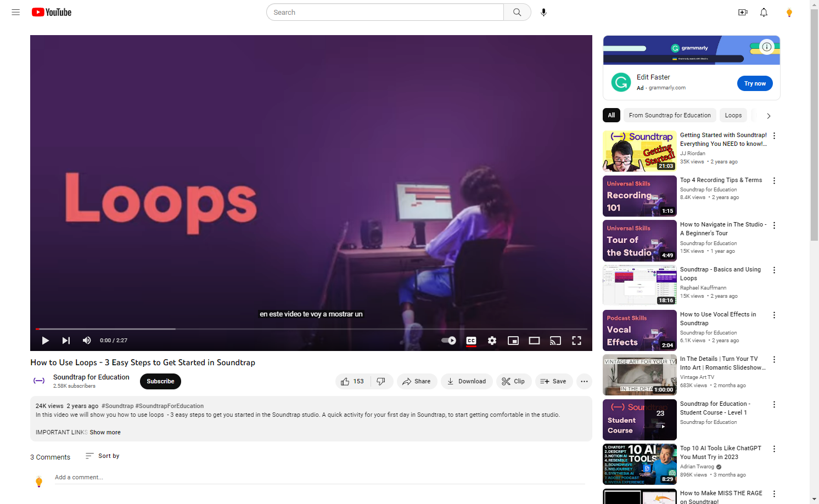Subscribe to Soundtrap for Education

pyautogui.click(x=160, y=381)
